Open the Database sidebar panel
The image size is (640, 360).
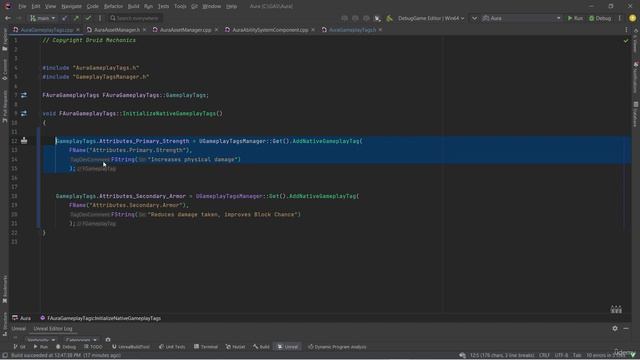pyautogui.click(x=636, y=115)
